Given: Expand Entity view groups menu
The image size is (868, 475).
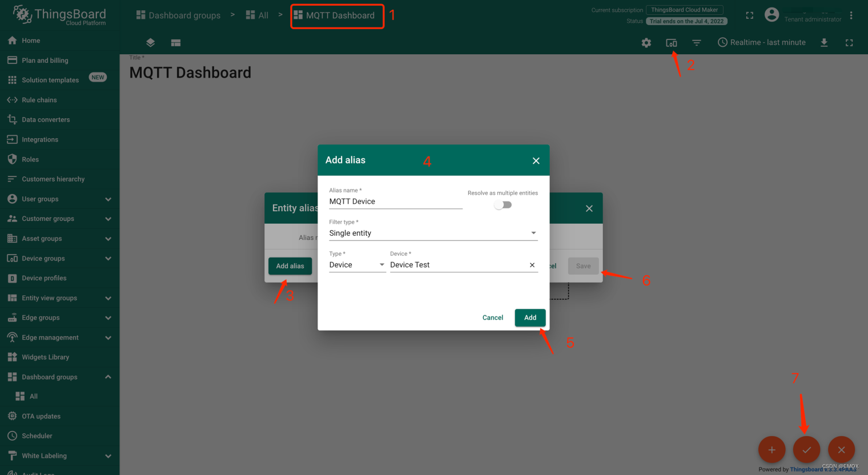Looking at the screenshot, I should (59, 298).
